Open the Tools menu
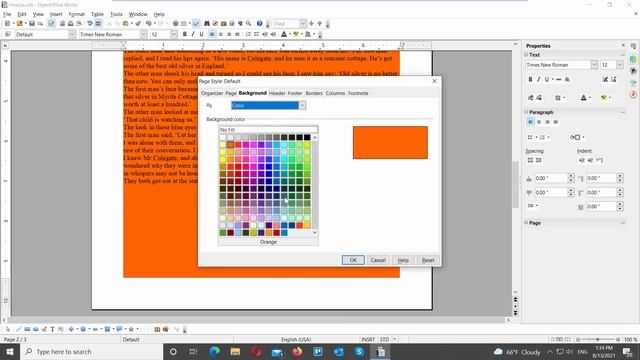 coord(116,14)
